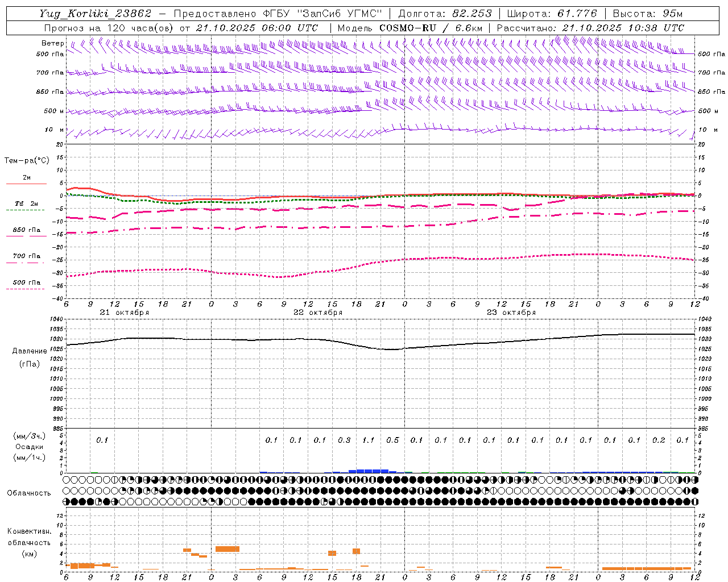Click the precipitation value 0.5

(392, 440)
